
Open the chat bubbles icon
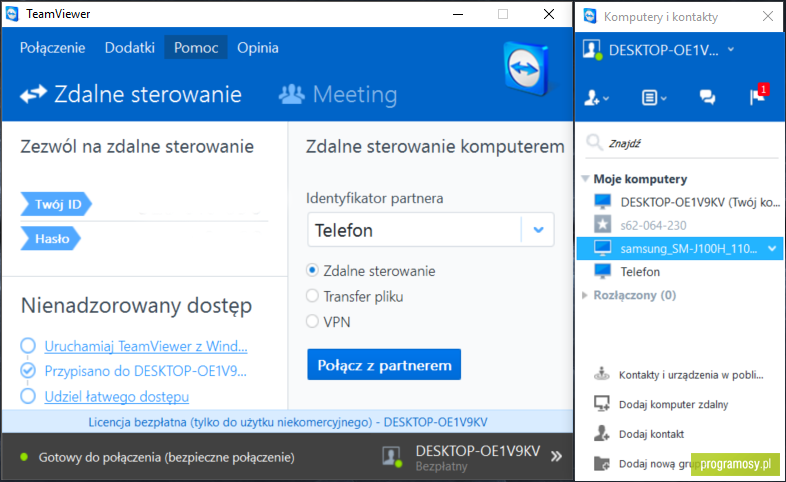pyautogui.click(x=707, y=97)
